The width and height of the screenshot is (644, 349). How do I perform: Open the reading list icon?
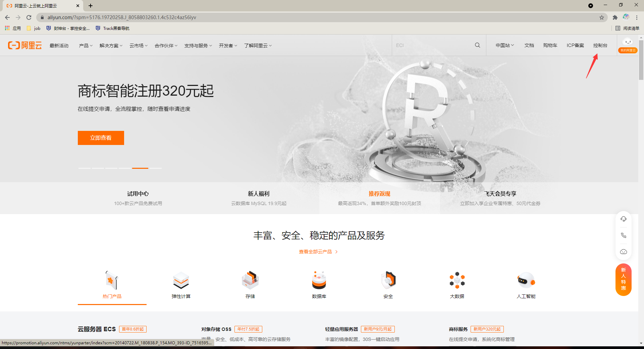click(x=618, y=28)
